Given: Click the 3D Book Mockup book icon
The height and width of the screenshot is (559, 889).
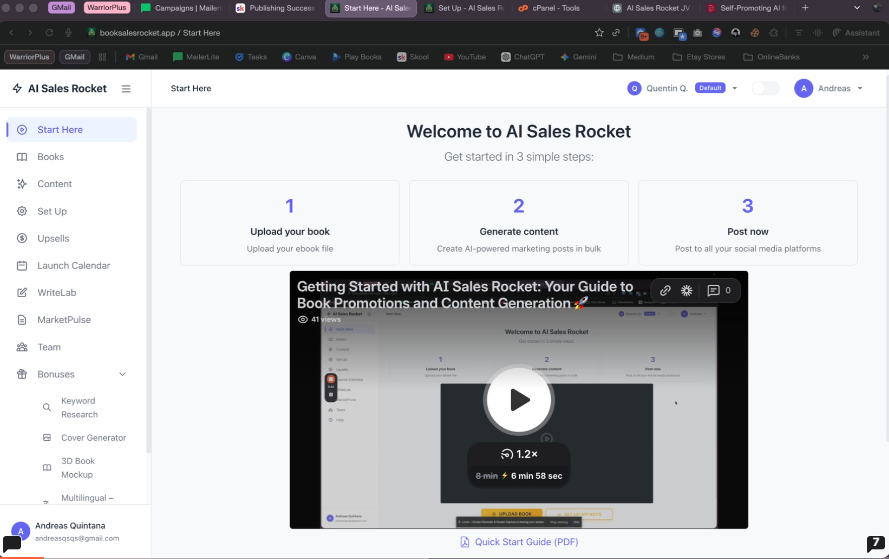Looking at the screenshot, I should pos(47,468).
